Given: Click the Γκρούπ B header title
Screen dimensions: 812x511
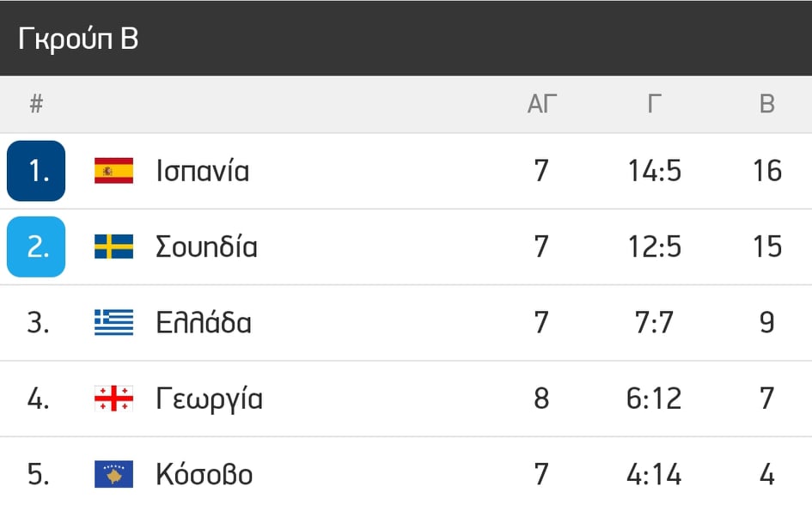Looking at the screenshot, I should (78, 39).
